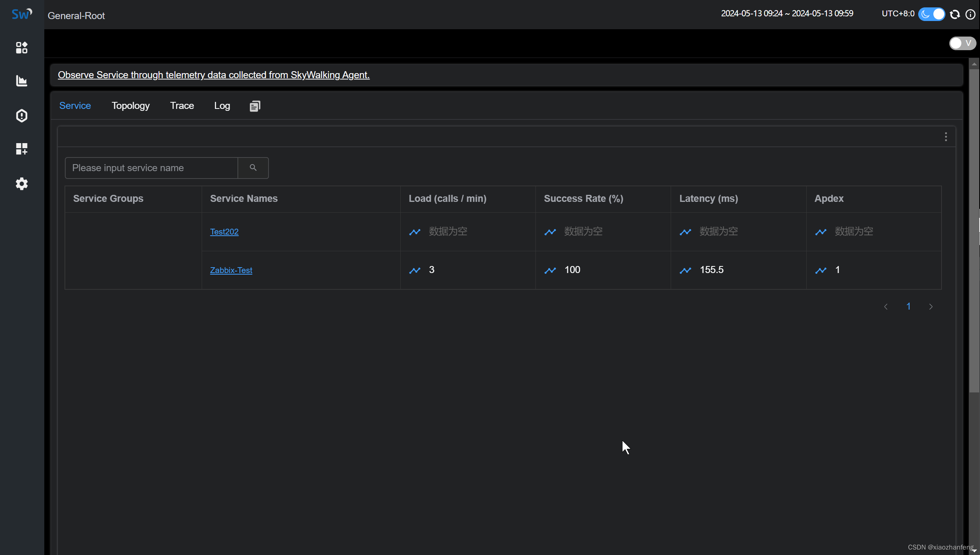Image resolution: width=980 pixels, height=555 pixels.
Task: Select the alert/notification icon
Action: point(21,115)
